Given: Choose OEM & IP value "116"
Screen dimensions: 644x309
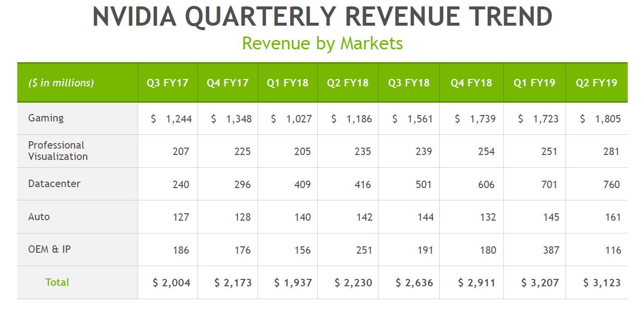Looking at the screenshot, I should [612, 250].
